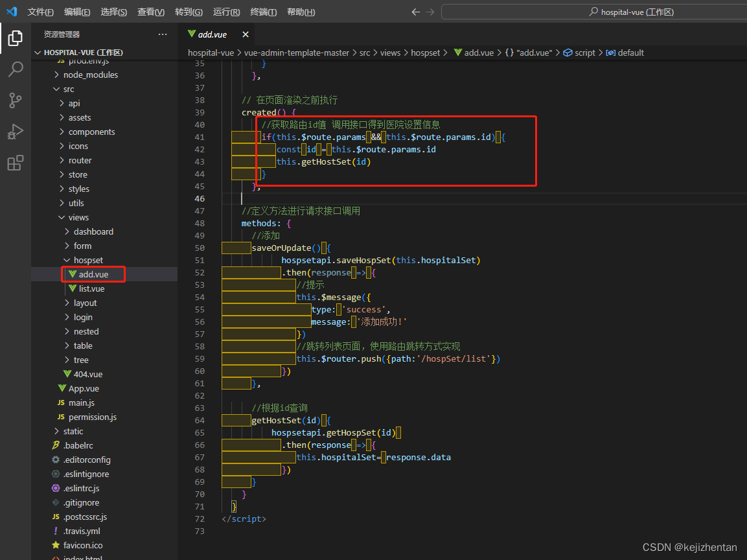Click git icon beside .gitignore
Viewport: 747px width, 560px height.
pos(56,502)
